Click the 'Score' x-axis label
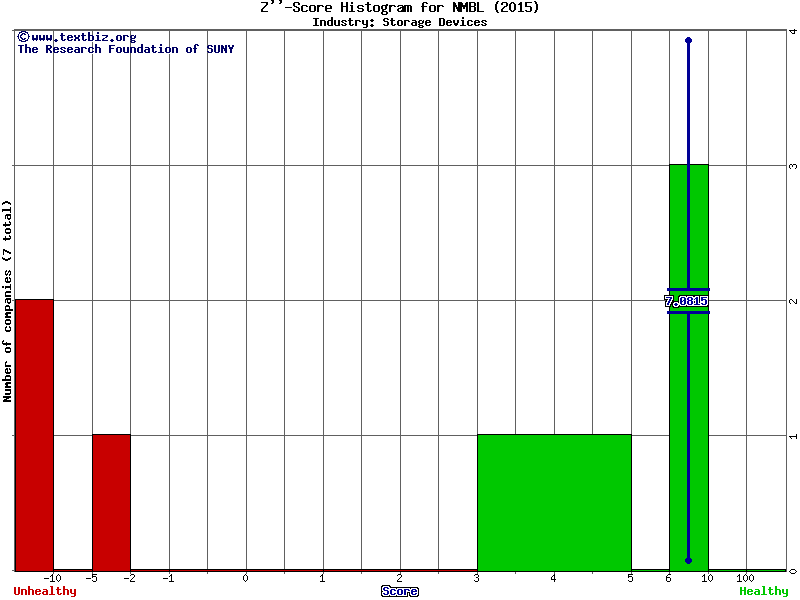The height and width of the screenshot is (600, 800). point(399,591)
